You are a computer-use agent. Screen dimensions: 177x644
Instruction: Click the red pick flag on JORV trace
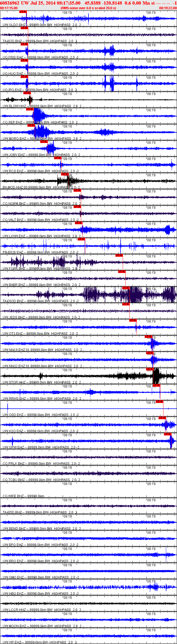click(44, 142)
